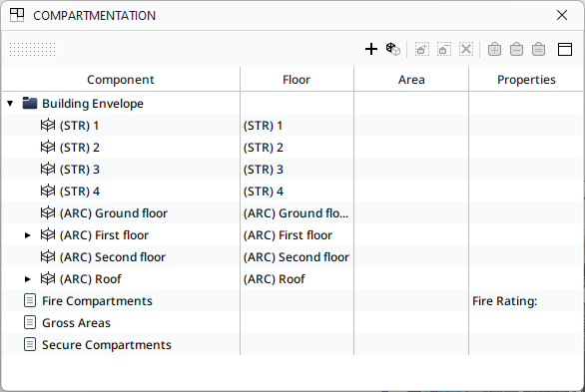Viewport: 585px width, 392px height.
Task: Click Floor cell reading (ARC) Second floor
Action: 296,257
